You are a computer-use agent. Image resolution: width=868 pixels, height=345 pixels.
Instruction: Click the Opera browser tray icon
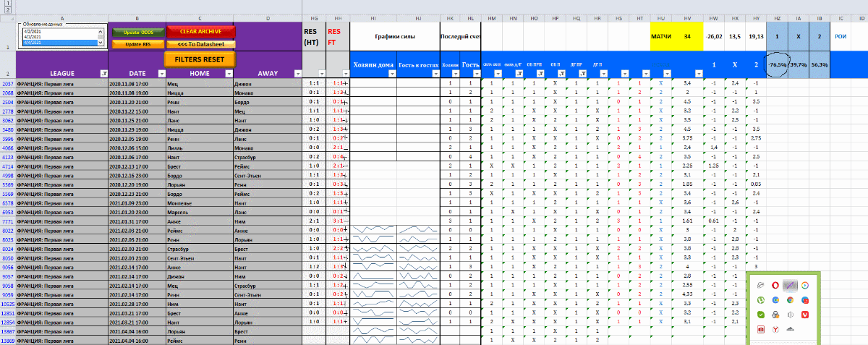[x=775, y=286]
